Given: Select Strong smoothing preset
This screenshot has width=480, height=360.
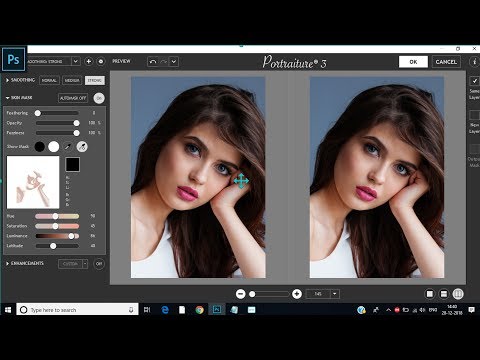Looking at the screenshot, I should click(x=95, y=80).
